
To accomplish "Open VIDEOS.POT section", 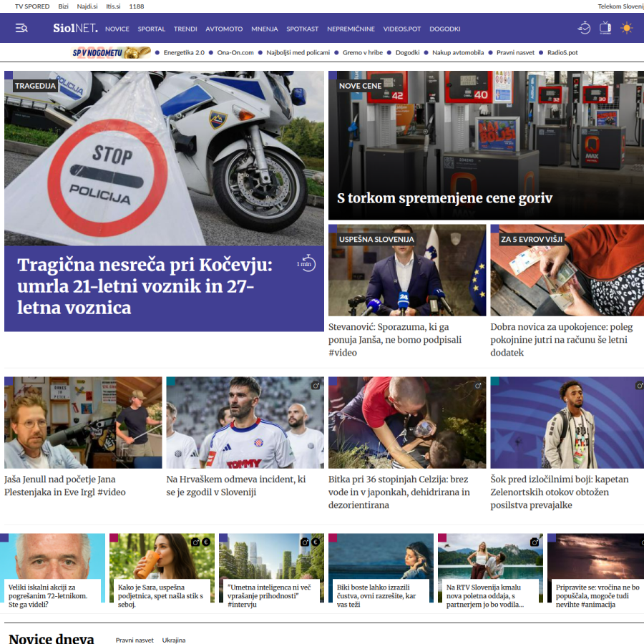I will coord(402,29).
